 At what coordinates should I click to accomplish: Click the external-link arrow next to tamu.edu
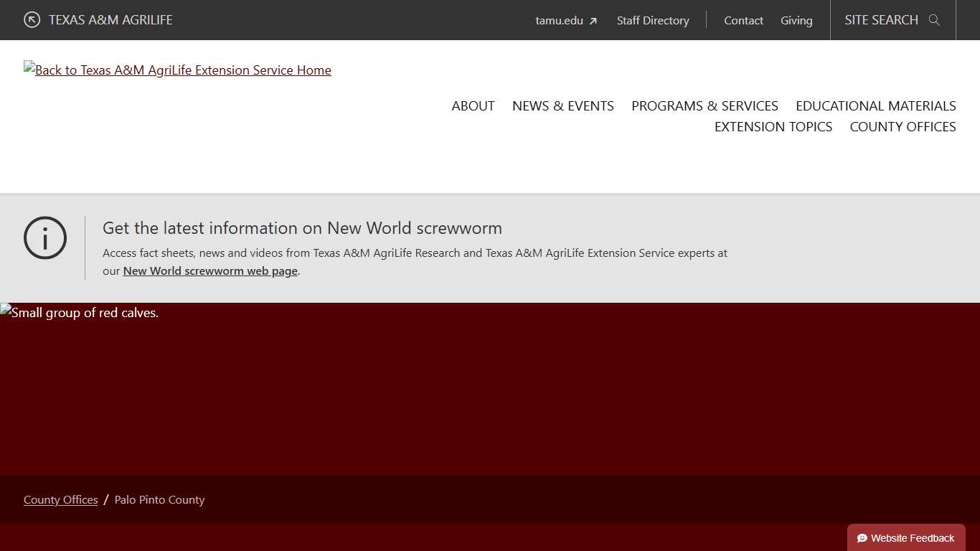[x=593, y=22]
